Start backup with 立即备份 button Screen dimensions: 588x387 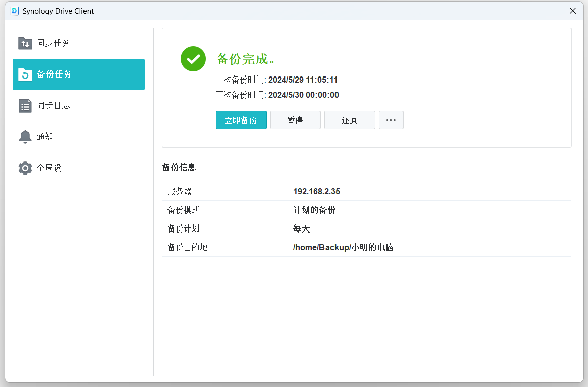click(x=241, y=120)
